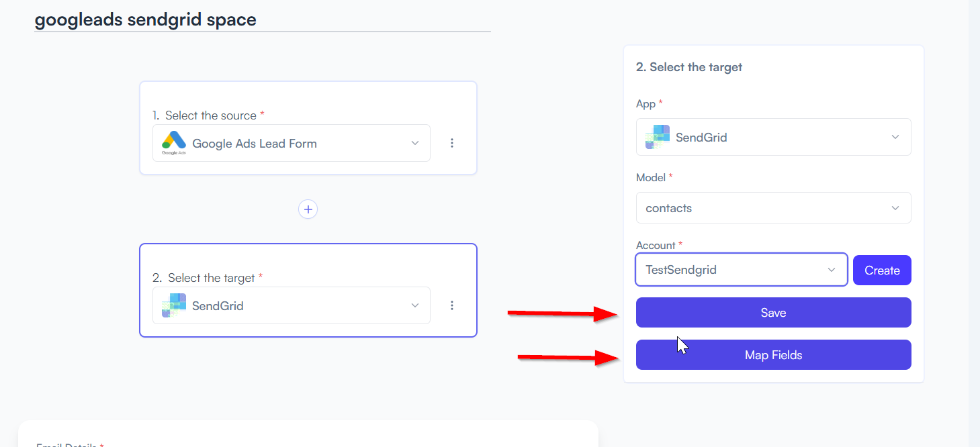Click the SendGrid logo in App field
Screen dimensions: 980x447
[658, 137]
